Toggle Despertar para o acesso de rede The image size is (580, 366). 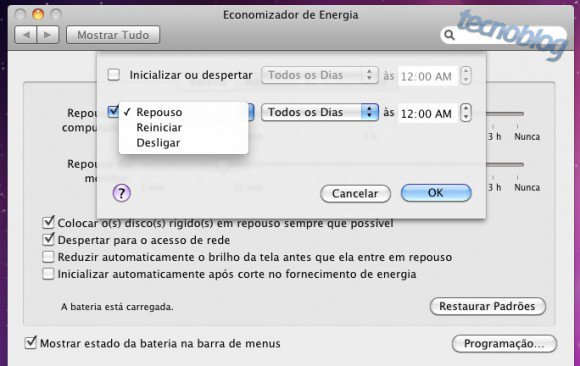(48, 239)
